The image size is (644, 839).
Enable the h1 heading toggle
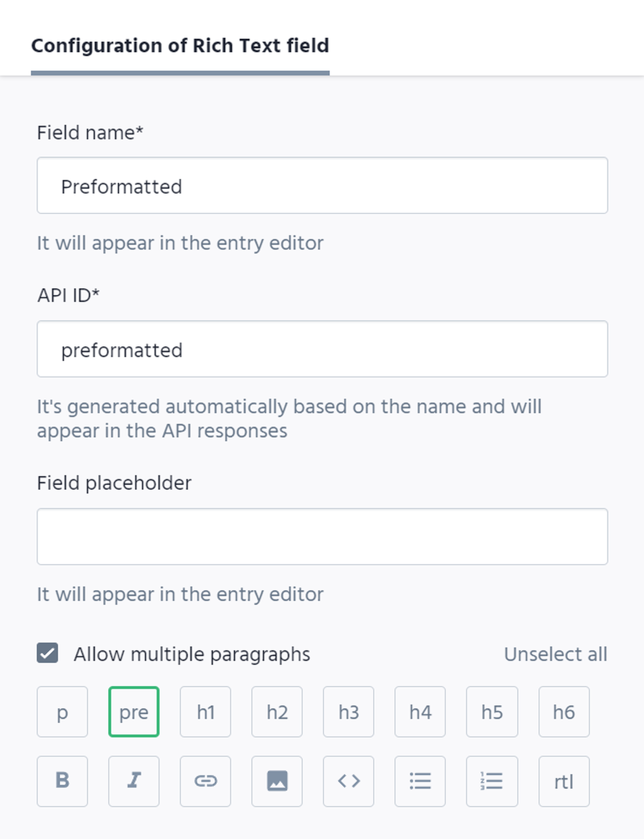pyautogui.click(x=205, y=713)
